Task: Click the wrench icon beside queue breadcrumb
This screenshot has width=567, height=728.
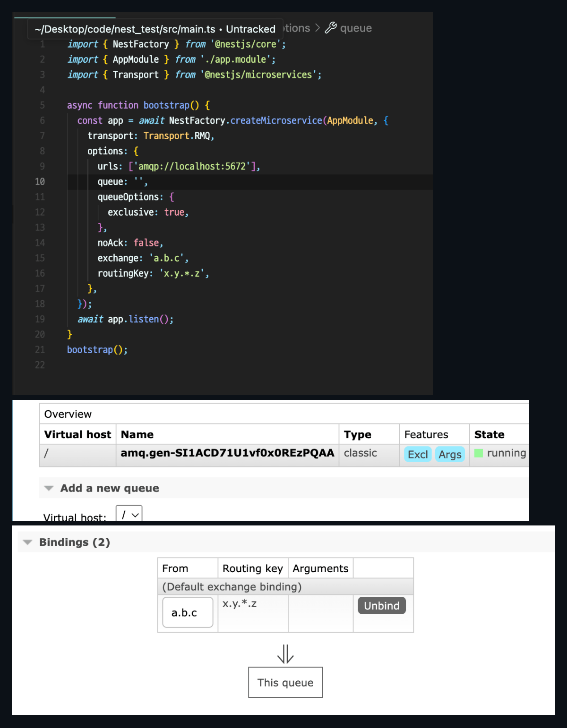Action: [x=331, y=28]
